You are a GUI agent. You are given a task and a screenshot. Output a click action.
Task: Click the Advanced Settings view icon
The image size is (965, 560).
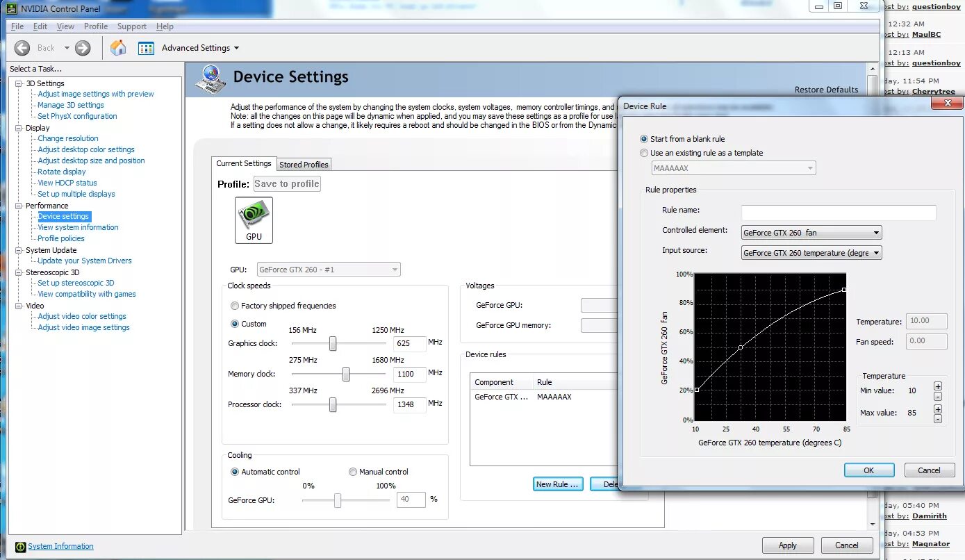(146, 48)
